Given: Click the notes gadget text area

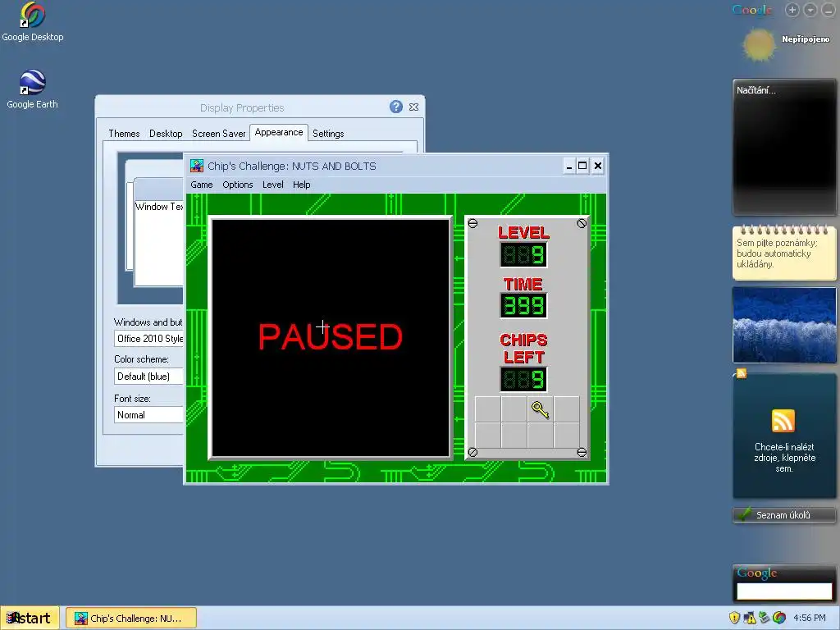Looking at the screenshot, I should click(x=783, y=256).
